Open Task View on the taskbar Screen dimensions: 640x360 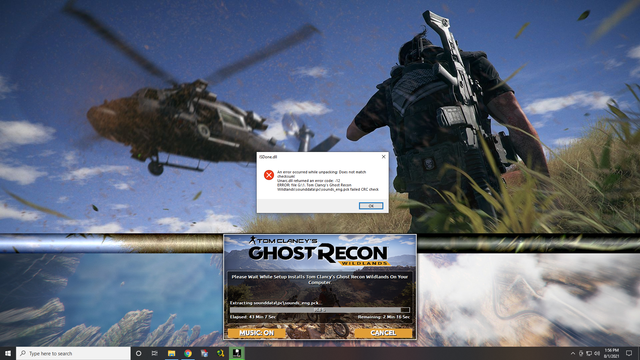pyautogui.click(x=155, y=353)
